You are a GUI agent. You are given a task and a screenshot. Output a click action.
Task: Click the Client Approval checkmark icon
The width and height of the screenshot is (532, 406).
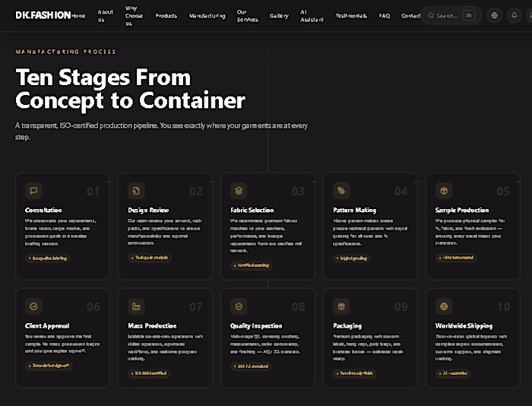pos(33,306)
